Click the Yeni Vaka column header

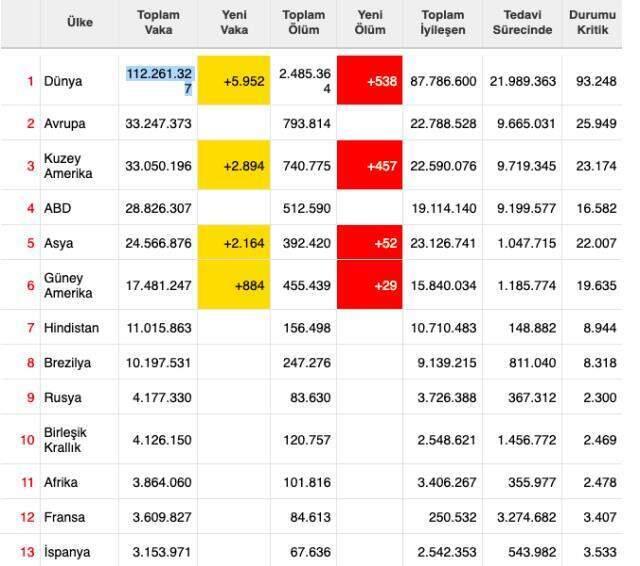(234, 22)
